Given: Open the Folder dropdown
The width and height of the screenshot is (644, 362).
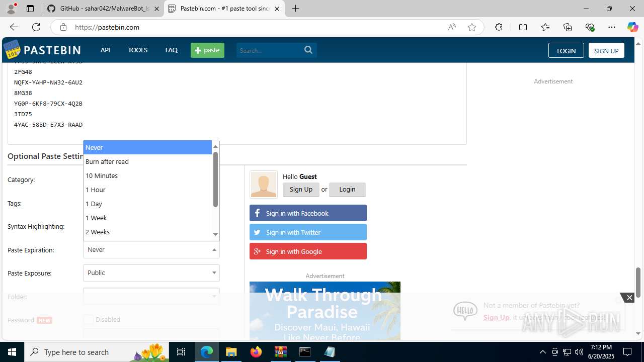Looking at the screenshot, I should click(x=151, y=296).
